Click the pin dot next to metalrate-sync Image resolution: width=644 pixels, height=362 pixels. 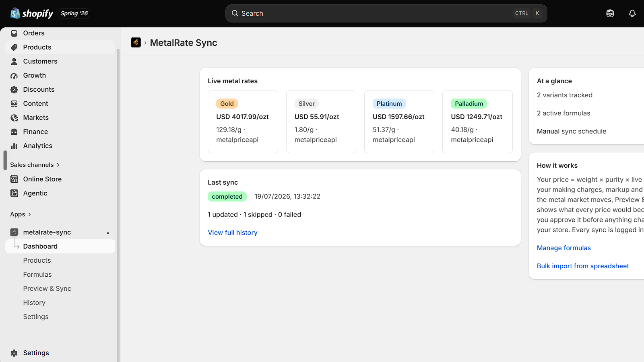tap(108, 233)
